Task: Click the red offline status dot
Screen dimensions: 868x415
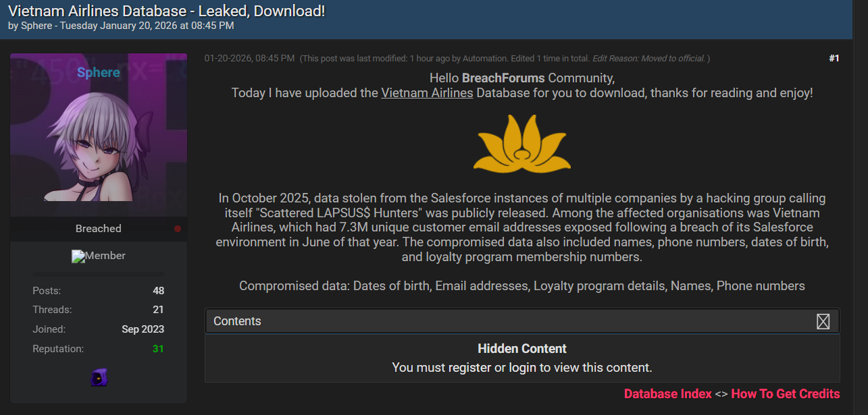Action: click(178, 229)
